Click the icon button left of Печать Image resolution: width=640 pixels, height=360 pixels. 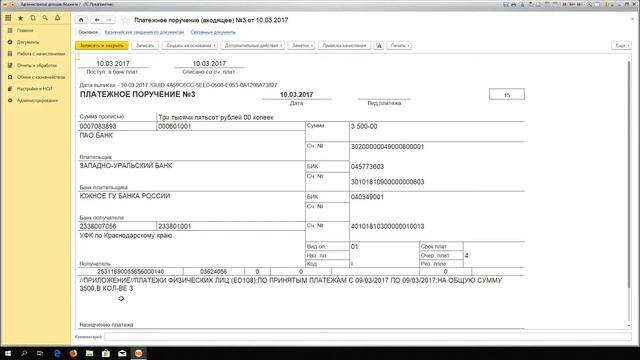[x=379, y=45]
